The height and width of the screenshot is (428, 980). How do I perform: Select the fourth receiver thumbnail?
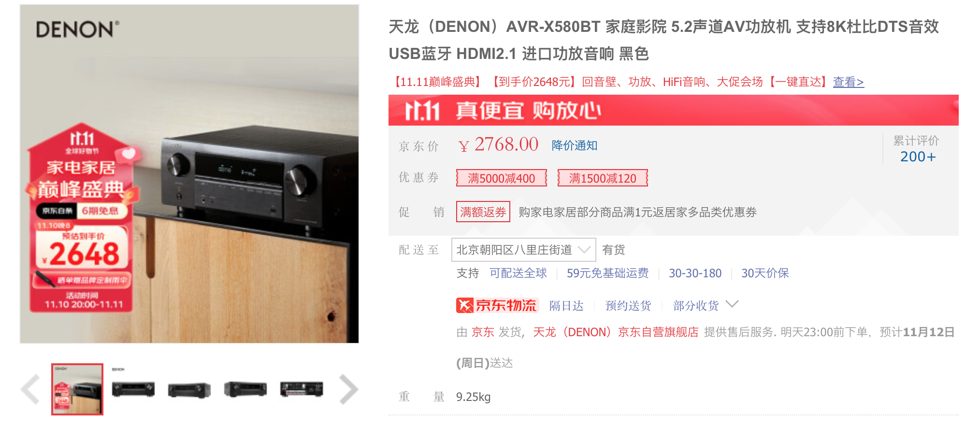(x=245, y=389)
